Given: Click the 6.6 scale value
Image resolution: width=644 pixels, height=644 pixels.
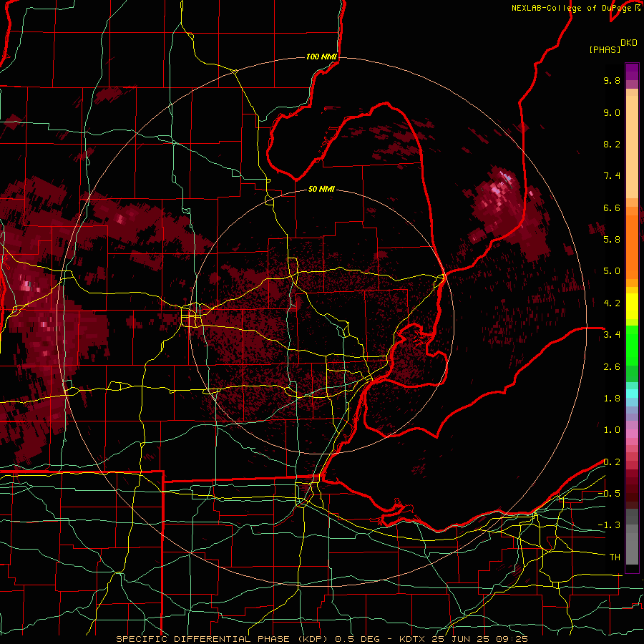Looking at the screenshot, I should click(612, 208).
